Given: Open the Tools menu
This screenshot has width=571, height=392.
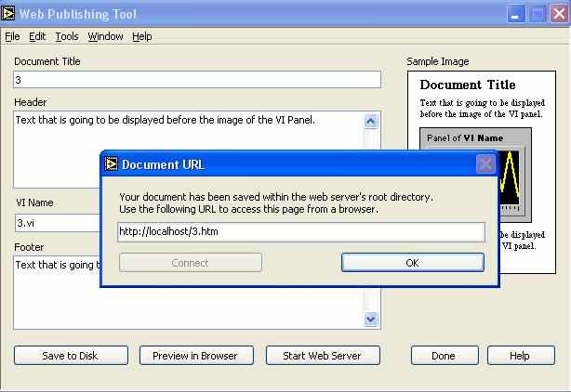Looking at the screenshot, I should (x=67, y=36).
